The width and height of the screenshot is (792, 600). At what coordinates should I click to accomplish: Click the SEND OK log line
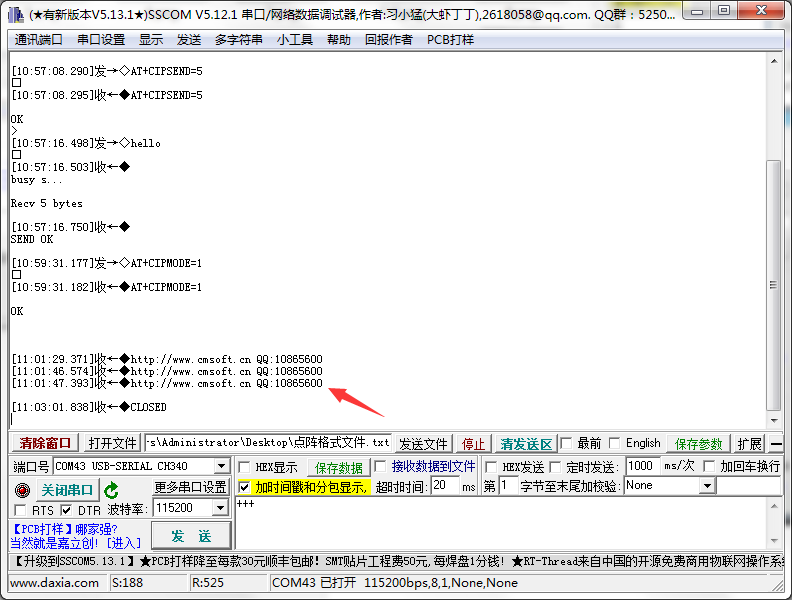32,239
